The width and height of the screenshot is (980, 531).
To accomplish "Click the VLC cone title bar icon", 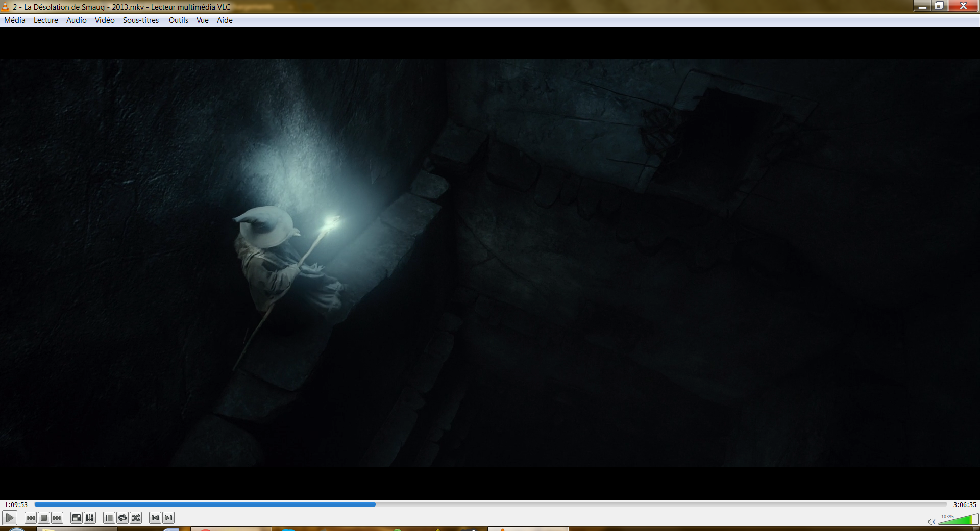I will [5, 7].
